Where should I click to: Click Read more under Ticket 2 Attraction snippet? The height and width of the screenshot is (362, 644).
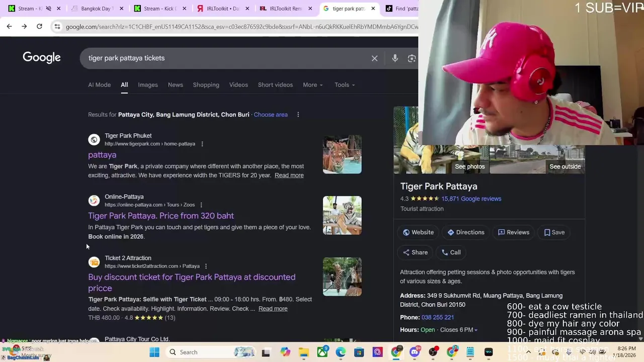tap(273, 309)
